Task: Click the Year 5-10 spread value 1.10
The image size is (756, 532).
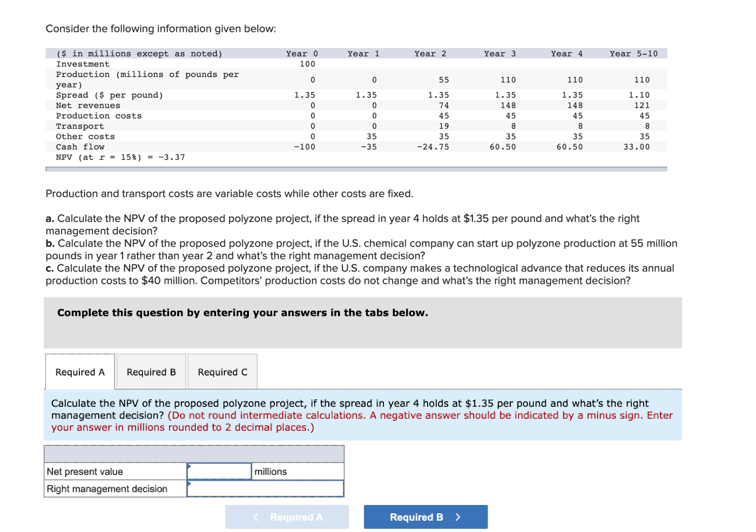Action: tap(639, 95)
